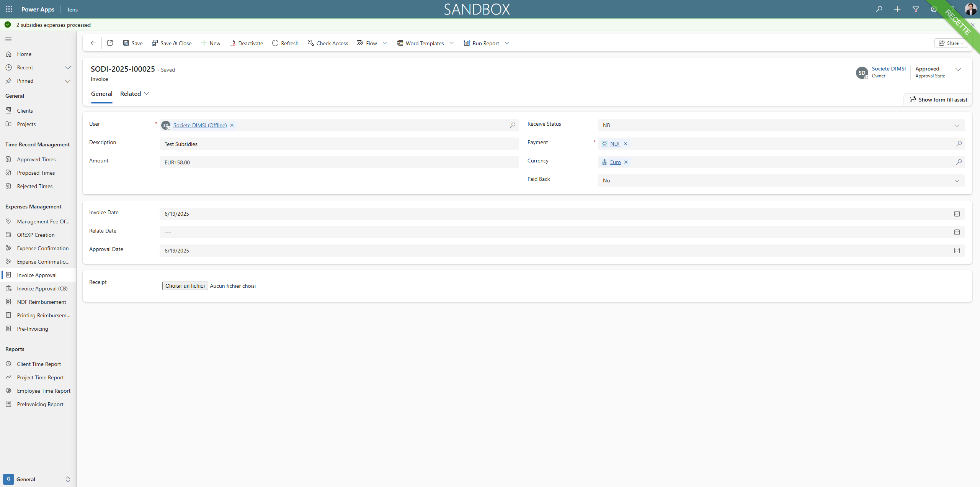Refresh the record
980x487 pixels.
click(285, 43)
